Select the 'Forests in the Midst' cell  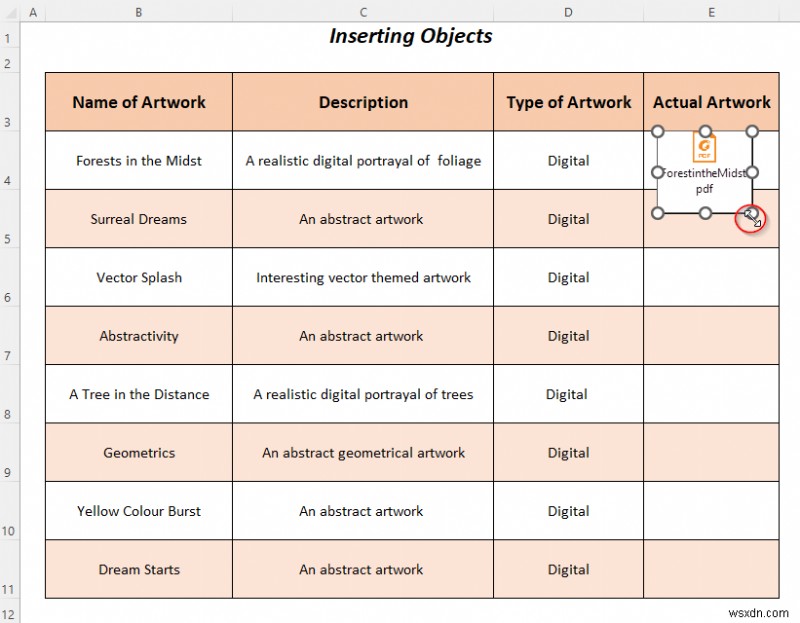pos(139,160)
